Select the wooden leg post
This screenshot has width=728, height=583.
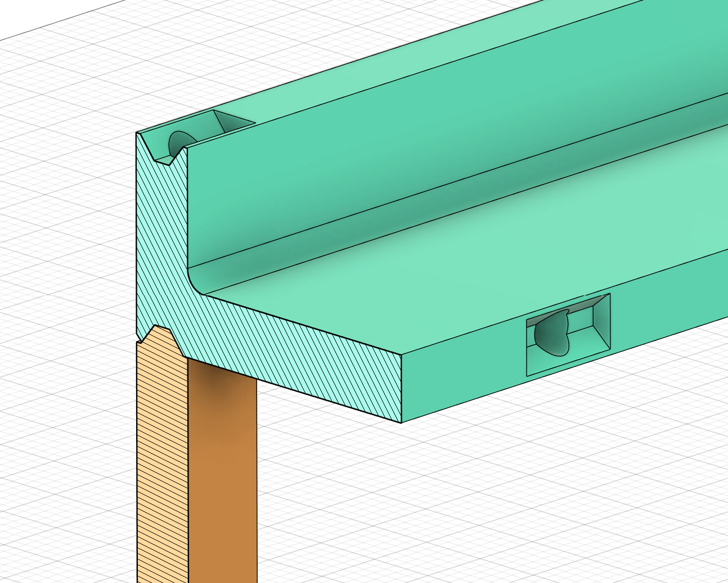[225, 478]
